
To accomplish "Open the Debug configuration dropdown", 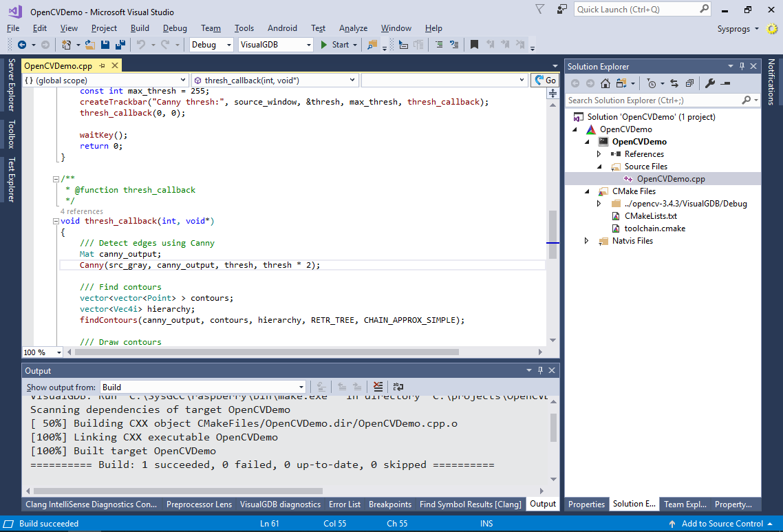I will point(213,45).
